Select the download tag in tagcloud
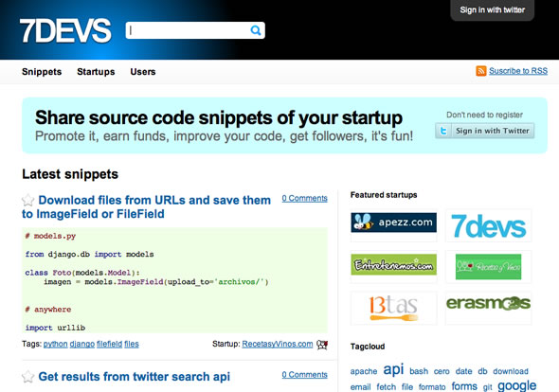559x392 pixels. point(511,371)
